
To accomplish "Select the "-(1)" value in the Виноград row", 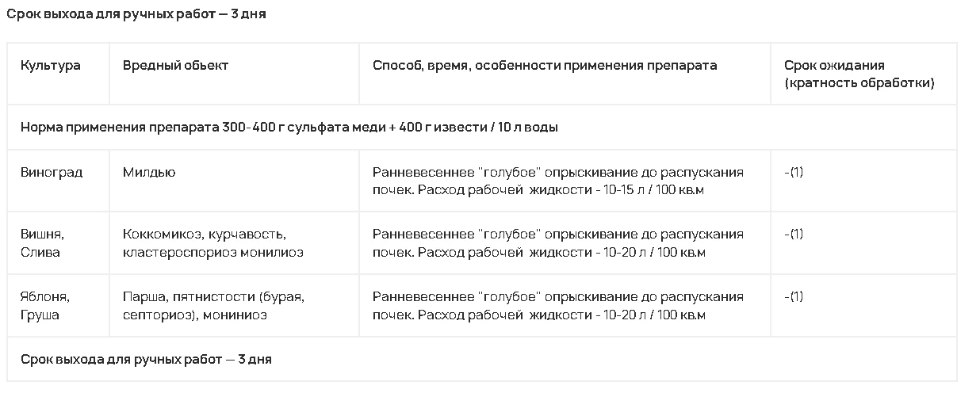I will 793,172.
